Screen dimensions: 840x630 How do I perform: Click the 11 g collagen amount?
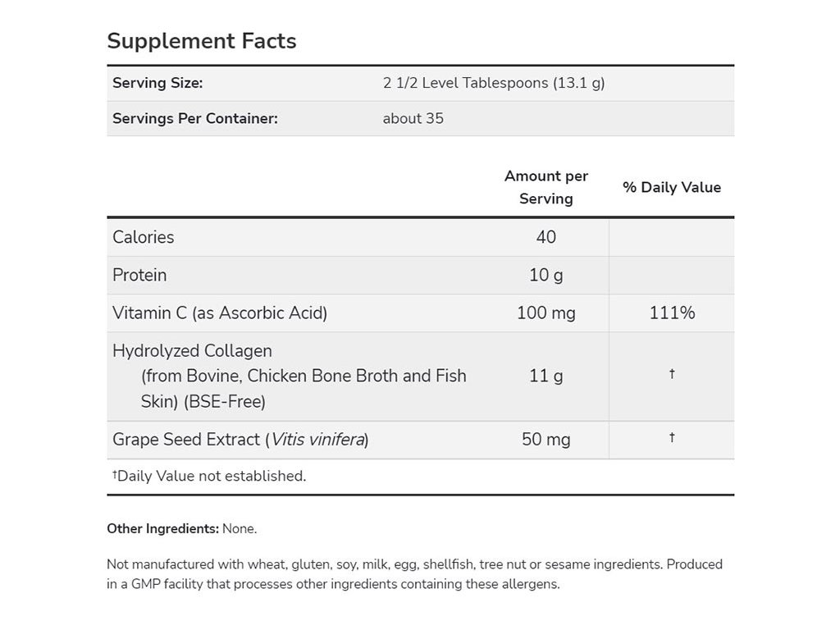coord(546,376)
